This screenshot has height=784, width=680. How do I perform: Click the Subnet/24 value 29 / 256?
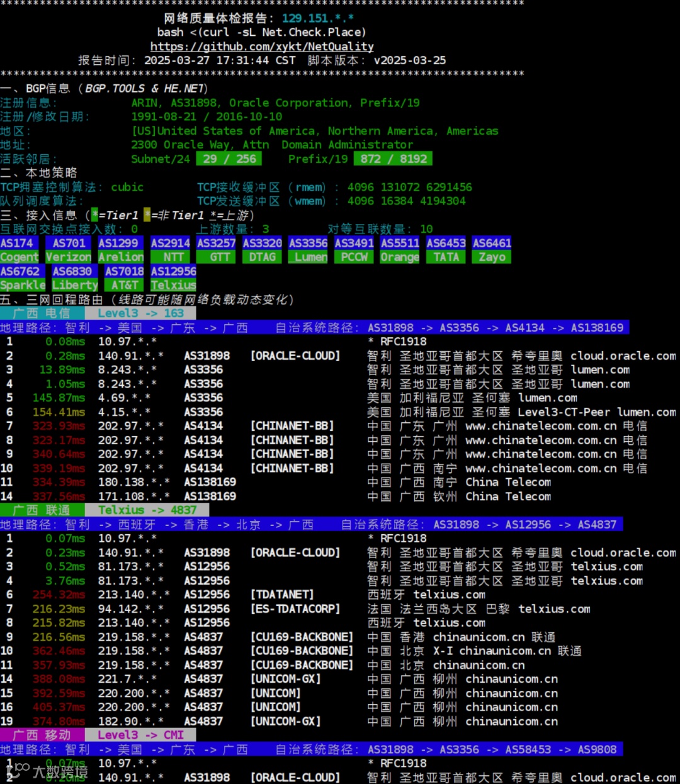(x=229, y=159)
